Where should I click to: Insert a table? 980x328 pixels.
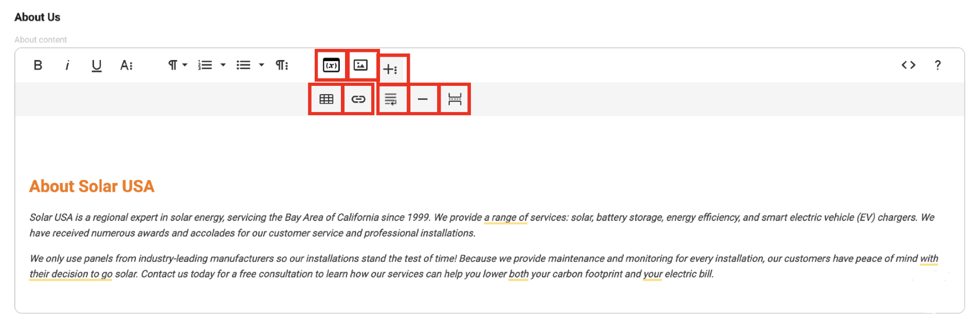click(326, 99)
